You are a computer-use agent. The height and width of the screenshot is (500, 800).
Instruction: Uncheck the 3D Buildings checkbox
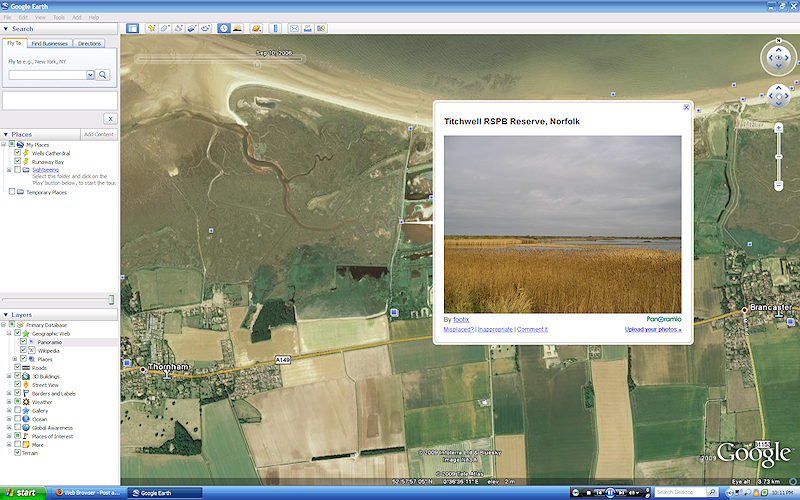click(17, 376)
